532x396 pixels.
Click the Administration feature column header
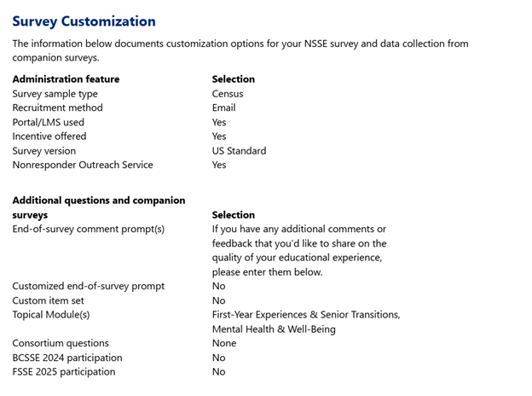click(66, 79)
